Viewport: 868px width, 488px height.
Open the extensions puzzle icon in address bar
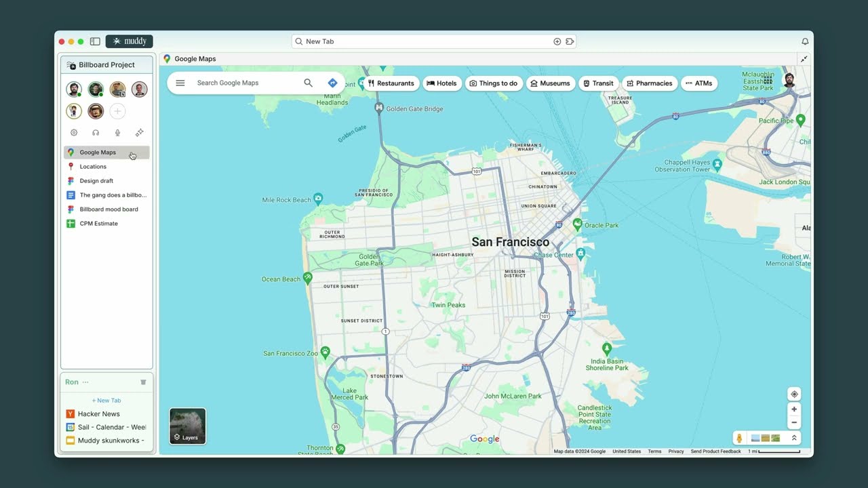pos(570,41)
